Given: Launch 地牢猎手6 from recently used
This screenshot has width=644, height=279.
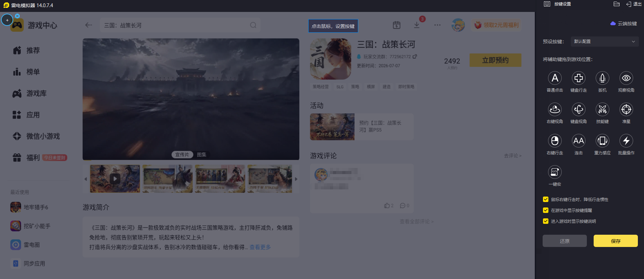Looking at the screenshot, I should point(30,207).
